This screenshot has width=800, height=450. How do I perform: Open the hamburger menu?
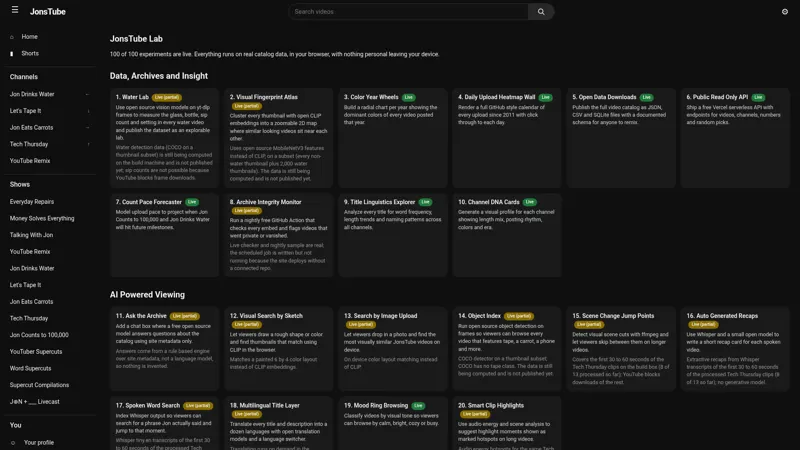tap(15, 10)
